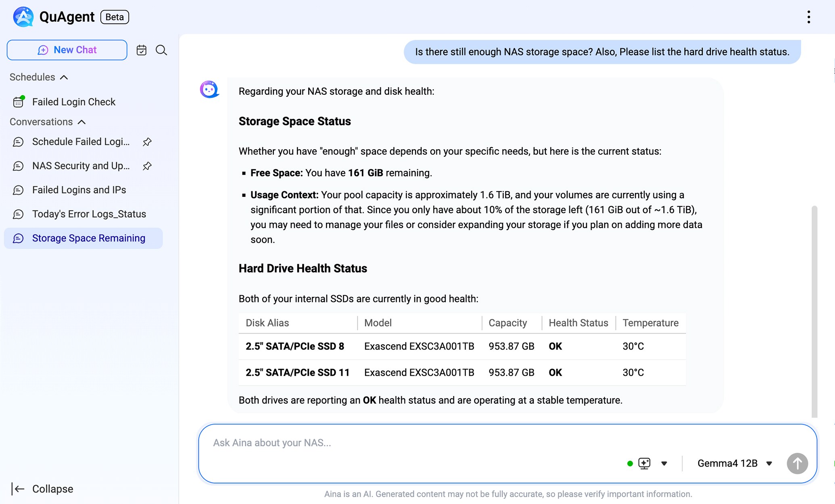Screen dimensions: 835x504
Task: Click the search conversations icon
Action: [161, 50]
